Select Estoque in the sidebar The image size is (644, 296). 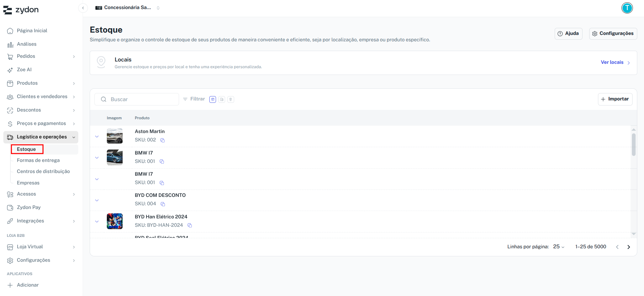26,149
